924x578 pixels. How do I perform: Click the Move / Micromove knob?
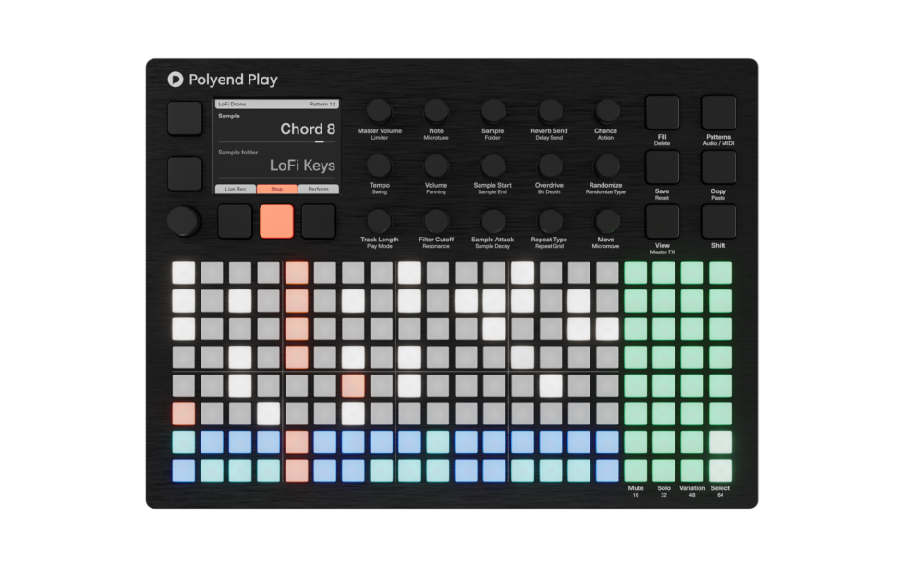(605, 221)
